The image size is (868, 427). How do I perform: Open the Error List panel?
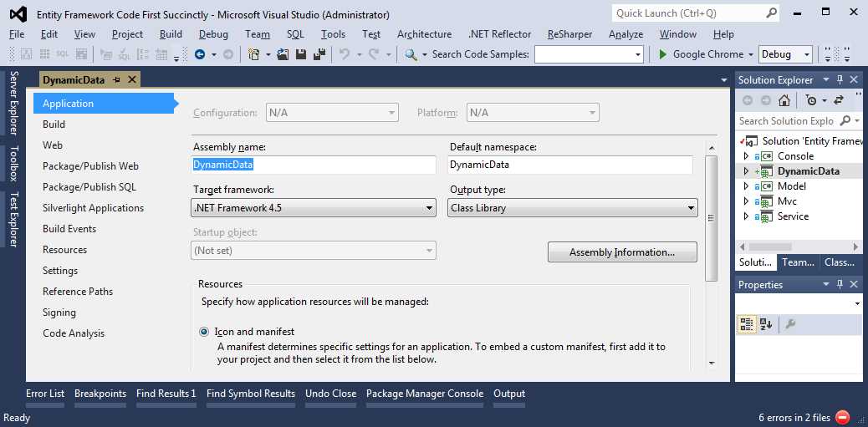[45, 394]
